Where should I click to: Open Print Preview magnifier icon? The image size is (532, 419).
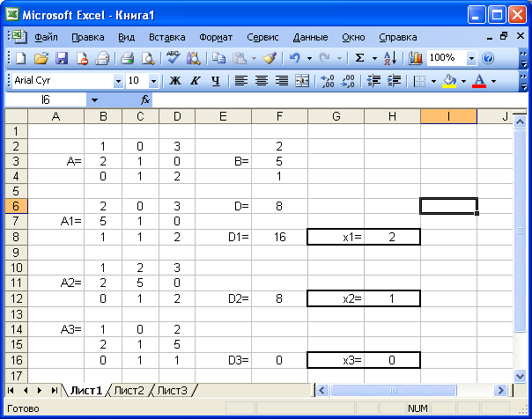point(148,58)
